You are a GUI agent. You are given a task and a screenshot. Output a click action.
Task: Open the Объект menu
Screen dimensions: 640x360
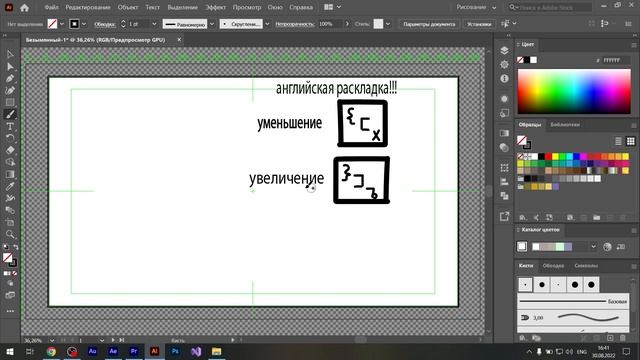coord(128,7)
